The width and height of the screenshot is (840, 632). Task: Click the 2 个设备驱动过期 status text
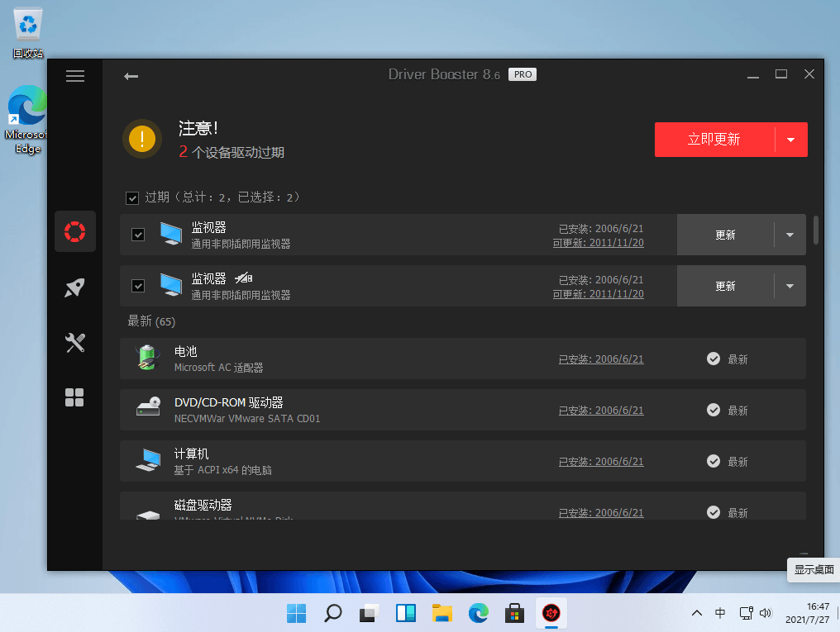click(231, 152)
